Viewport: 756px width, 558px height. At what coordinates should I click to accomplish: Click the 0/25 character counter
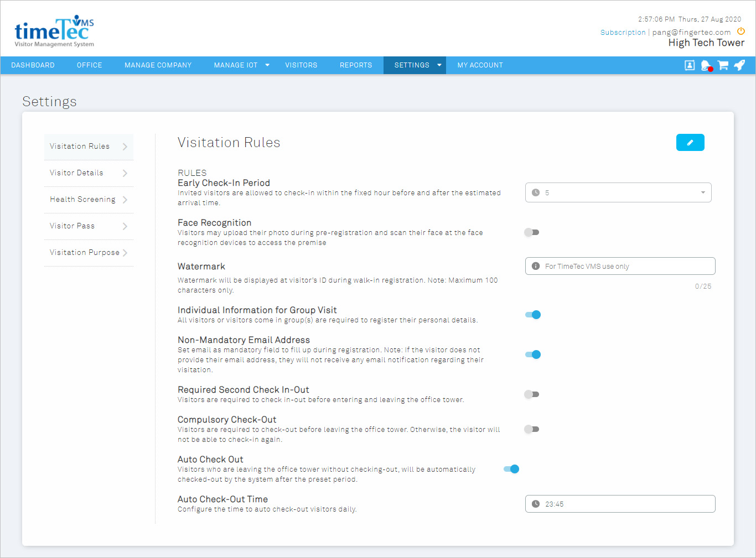703,286
